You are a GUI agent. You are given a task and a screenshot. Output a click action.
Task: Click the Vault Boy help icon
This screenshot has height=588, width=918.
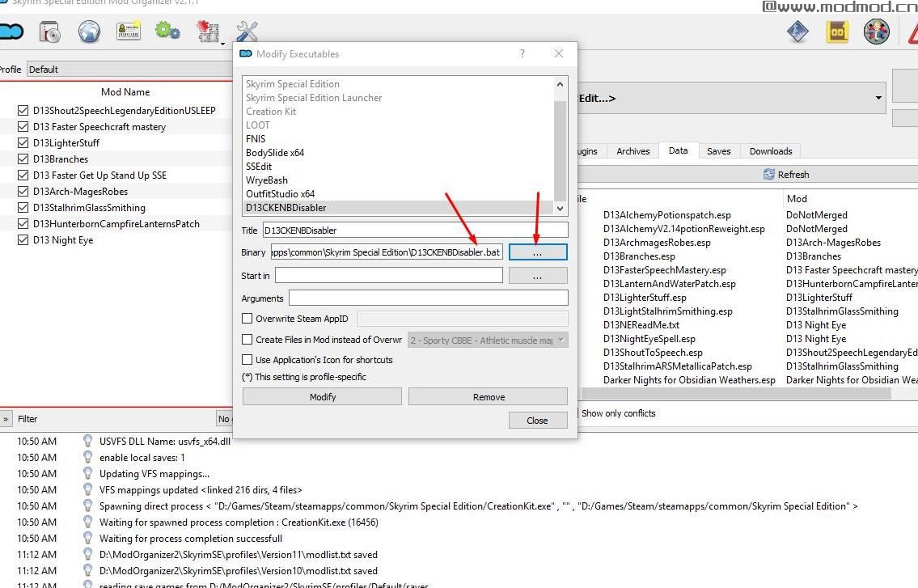pyautogui.click(x=877, y=32)
